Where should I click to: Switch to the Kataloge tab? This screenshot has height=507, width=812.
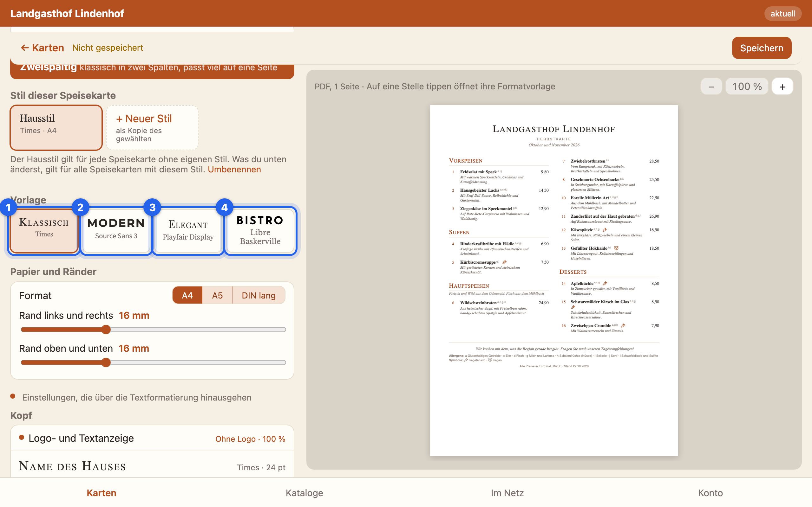(304, 492)
